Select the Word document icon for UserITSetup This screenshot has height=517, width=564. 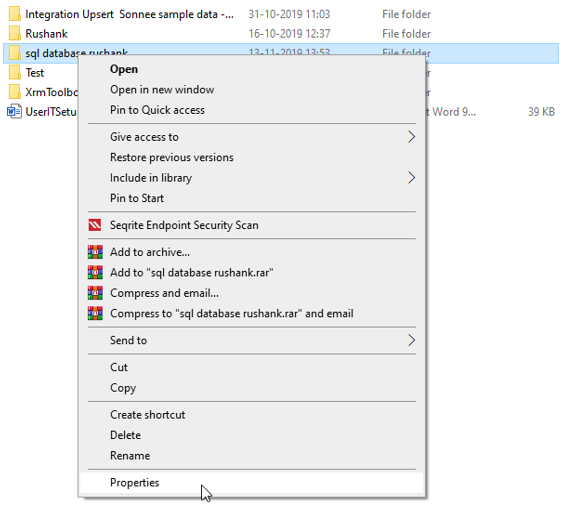(14, 112)
